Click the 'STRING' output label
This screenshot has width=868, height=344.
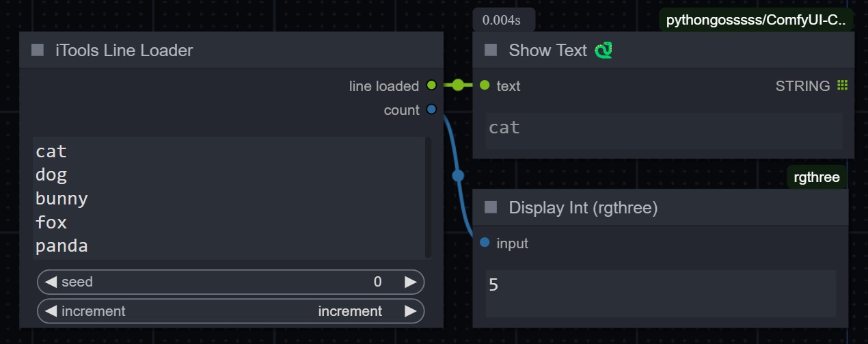click(x=803, y=86)
